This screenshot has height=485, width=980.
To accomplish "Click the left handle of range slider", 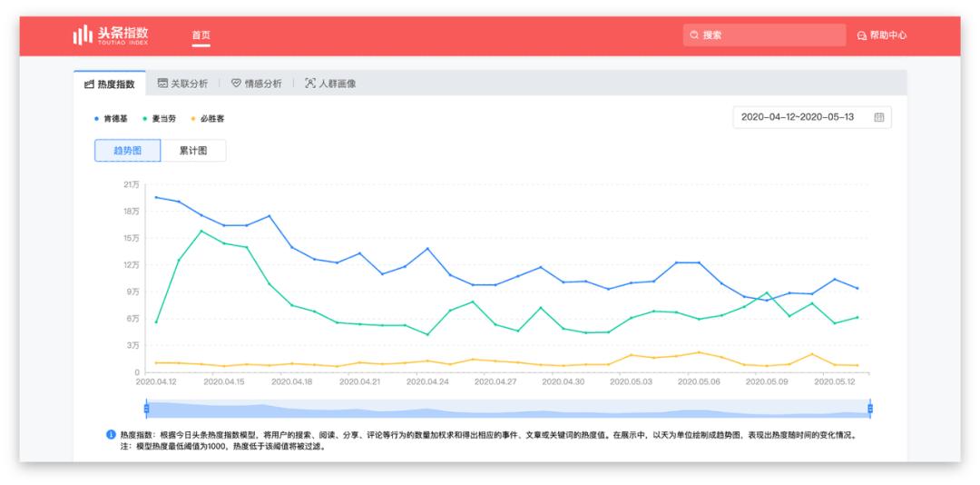I will (x=146, y=409).
